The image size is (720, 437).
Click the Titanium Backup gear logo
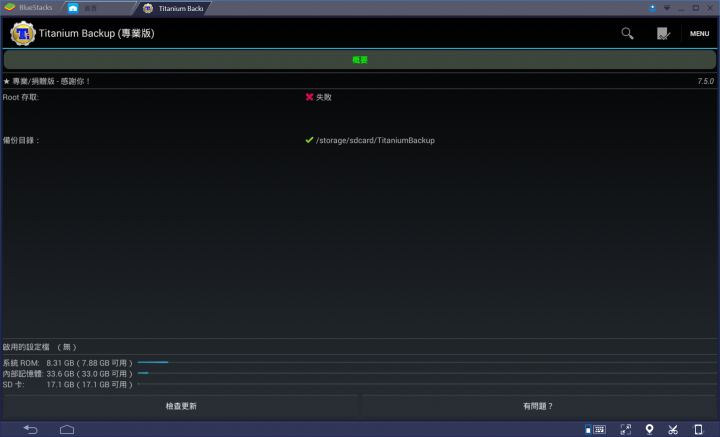tap(23, 34)
